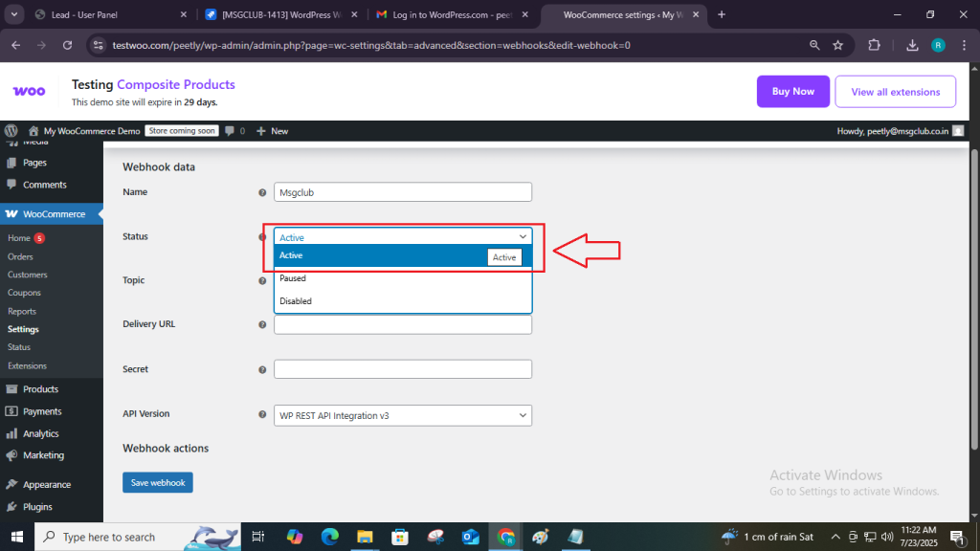
Task: Click the Delivery URL input field
Action: point(403,324)
